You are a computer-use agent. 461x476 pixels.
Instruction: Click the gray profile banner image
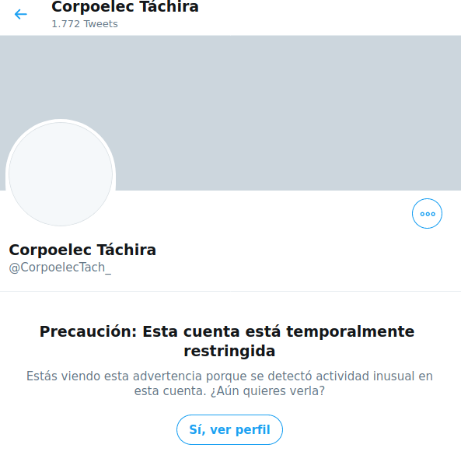coord(230,113)
